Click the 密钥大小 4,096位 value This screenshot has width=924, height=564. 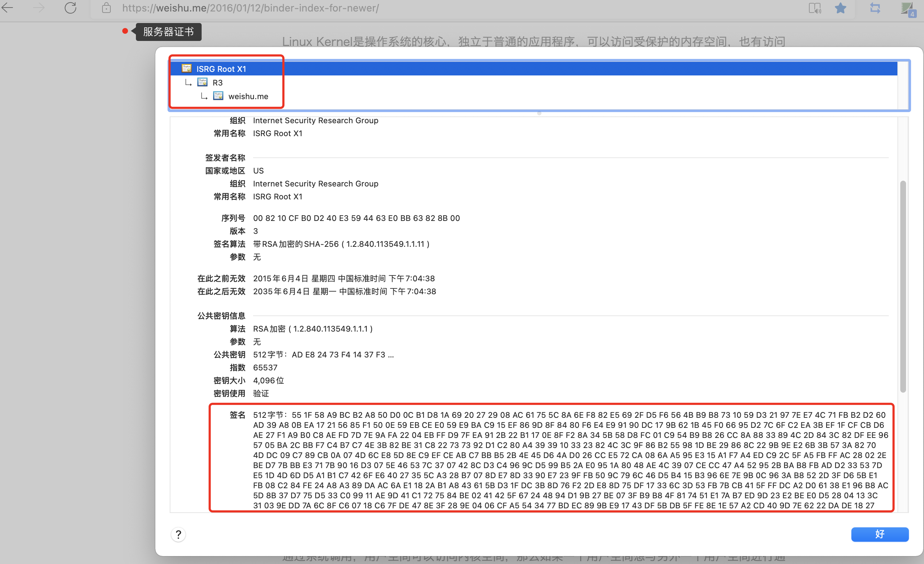coord(269,380)
